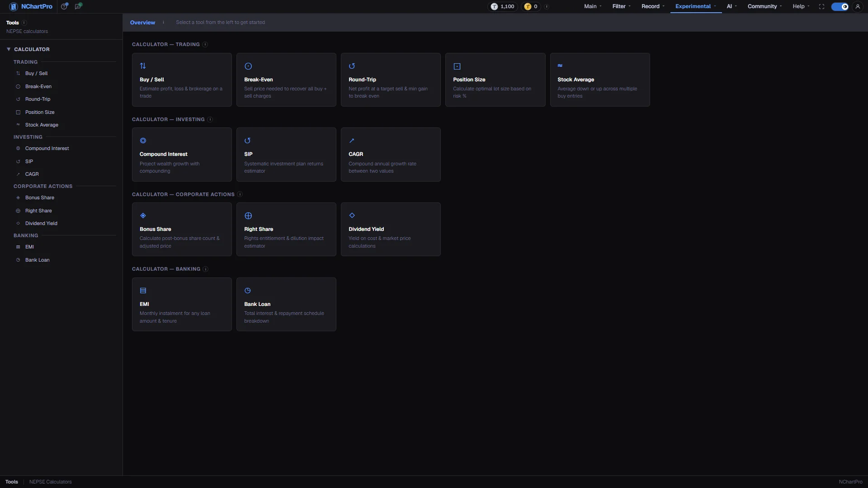Select Compound Interest in sidebar

pyautogui.click(x=61, y=148)
